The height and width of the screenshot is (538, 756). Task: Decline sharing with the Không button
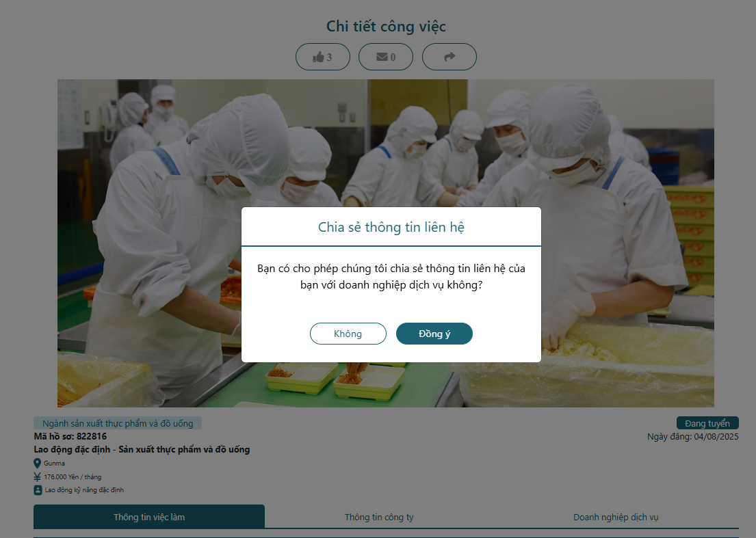click(x=348, y=334)
